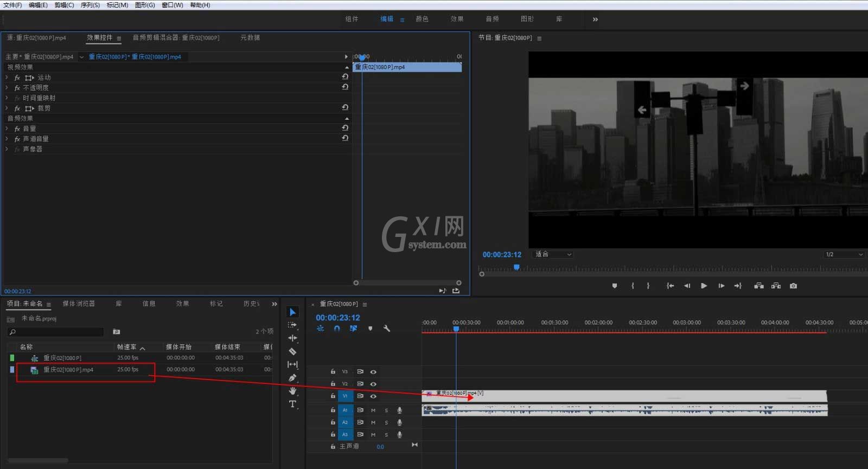Expand the Motion effect properties
The image size is (868, 469).
pyautogui.click(x=7, y=78)
